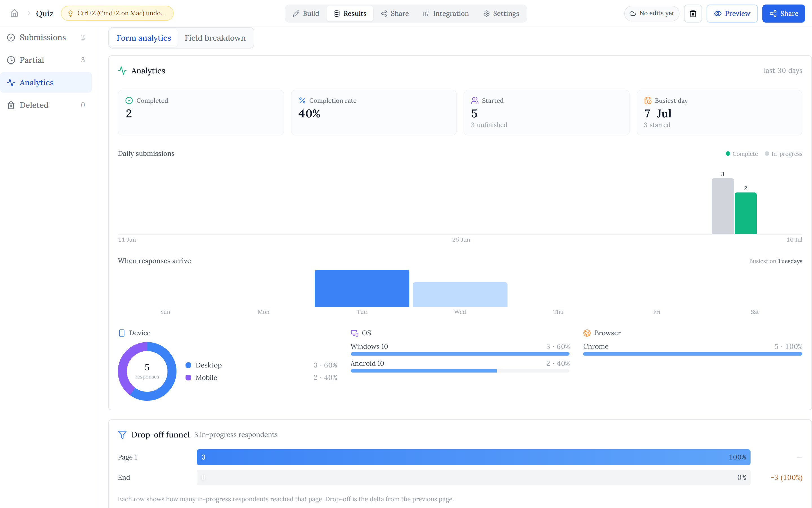Open Deleted items in sidebar
The height and width of the screenshot is (508, 812).
46,105
